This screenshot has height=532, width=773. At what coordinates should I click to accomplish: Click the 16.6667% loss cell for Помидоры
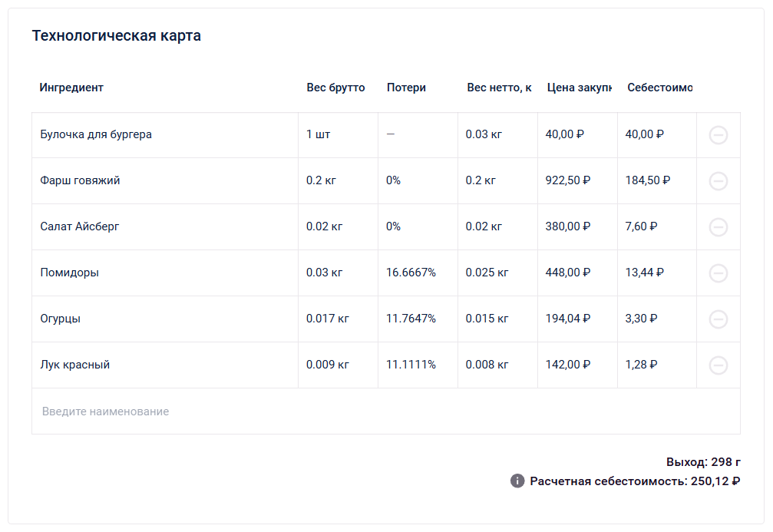click(411, 273)
